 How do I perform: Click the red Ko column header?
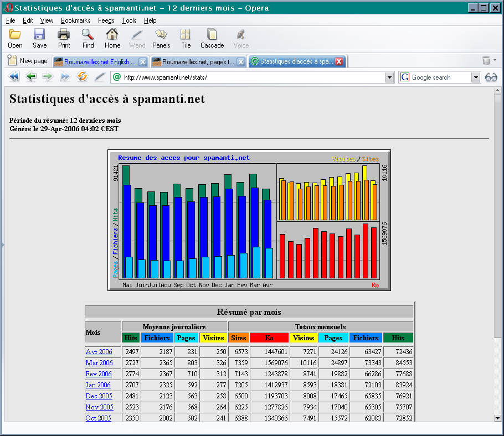click(269, 338)
